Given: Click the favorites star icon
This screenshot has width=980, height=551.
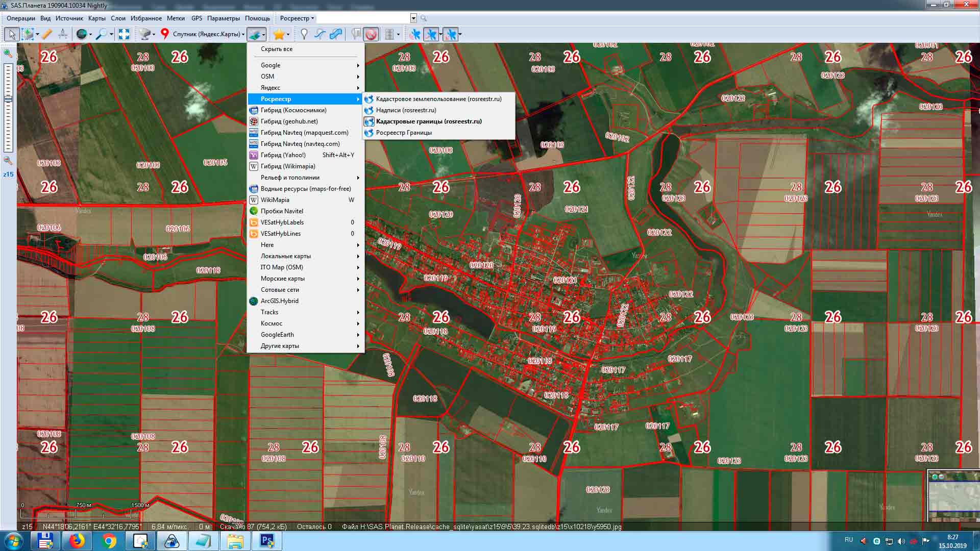Looking at the screenshot, I should pyautogui.click(x=279, y=34).
